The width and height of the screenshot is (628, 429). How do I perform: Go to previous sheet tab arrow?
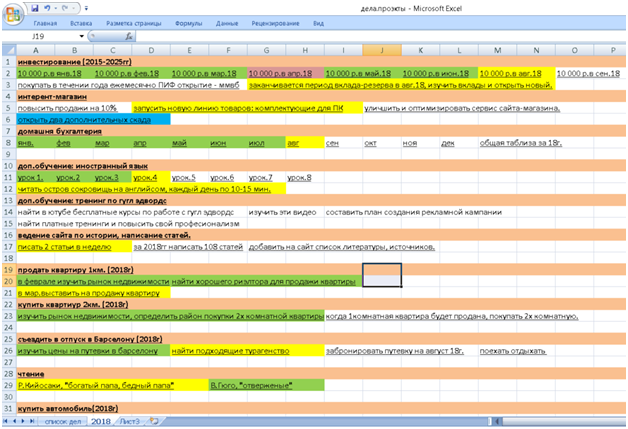pos(15,421)
